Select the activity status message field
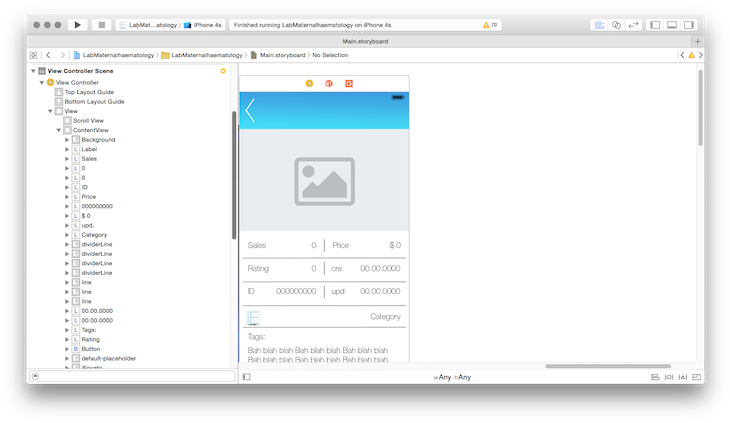Image resolution: width=730 pixels, height=423 pixels. point(365,25)
